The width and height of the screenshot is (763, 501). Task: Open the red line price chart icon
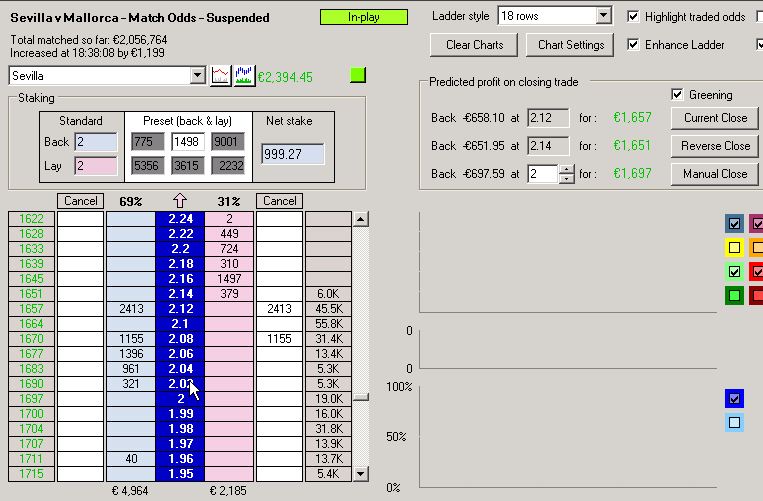pos(220,76)
